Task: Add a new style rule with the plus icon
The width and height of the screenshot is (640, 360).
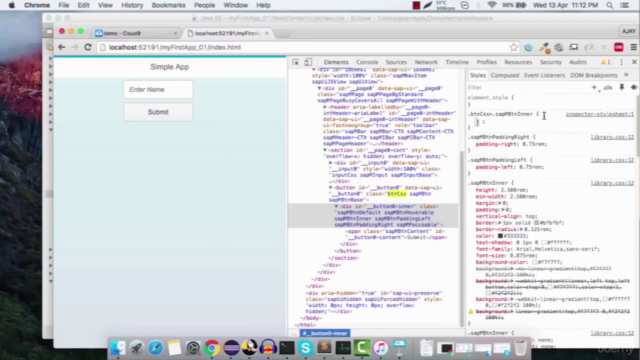Action: (x=594, y=87)
